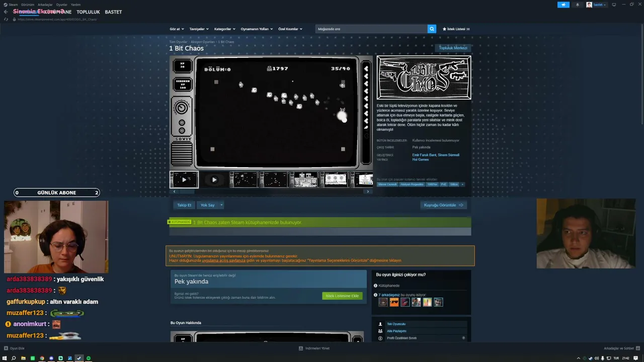This screenshot has height=362, width=644.
Task: Open the 7 arkadaşınız friends link
Action: coord(388,295)
